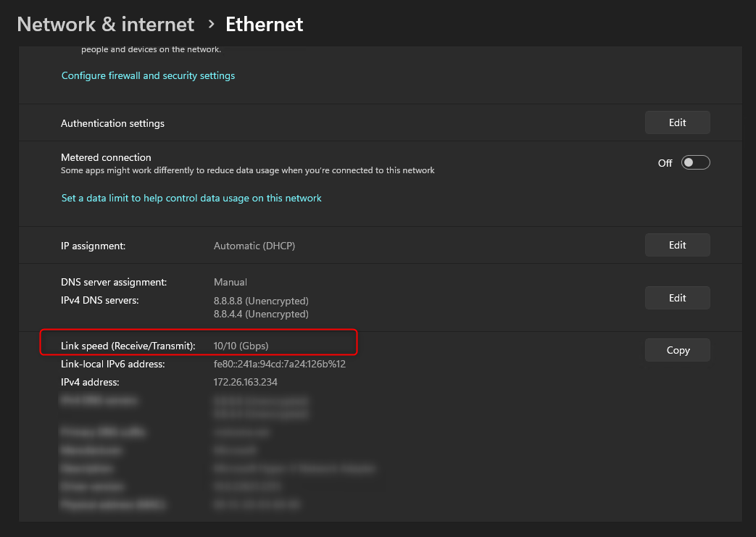The height and width of the screenshot is (537, 756).
Task: Click the IPv4 DNS servers label
Action: pos(100,300)
